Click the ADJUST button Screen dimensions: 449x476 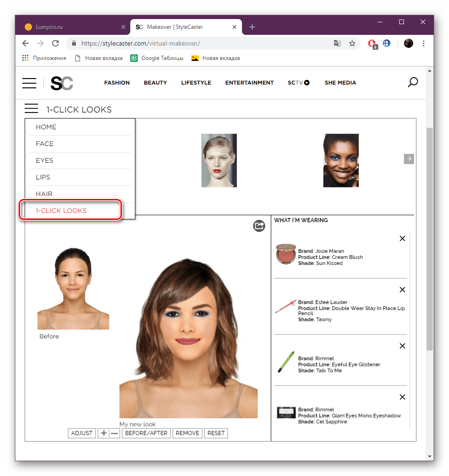(81, 433)
